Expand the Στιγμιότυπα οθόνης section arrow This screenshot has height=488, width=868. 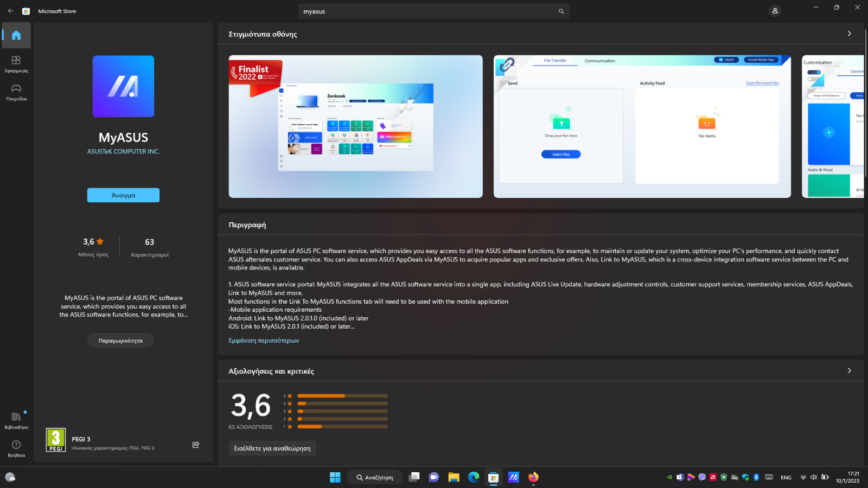click(849, 34)
